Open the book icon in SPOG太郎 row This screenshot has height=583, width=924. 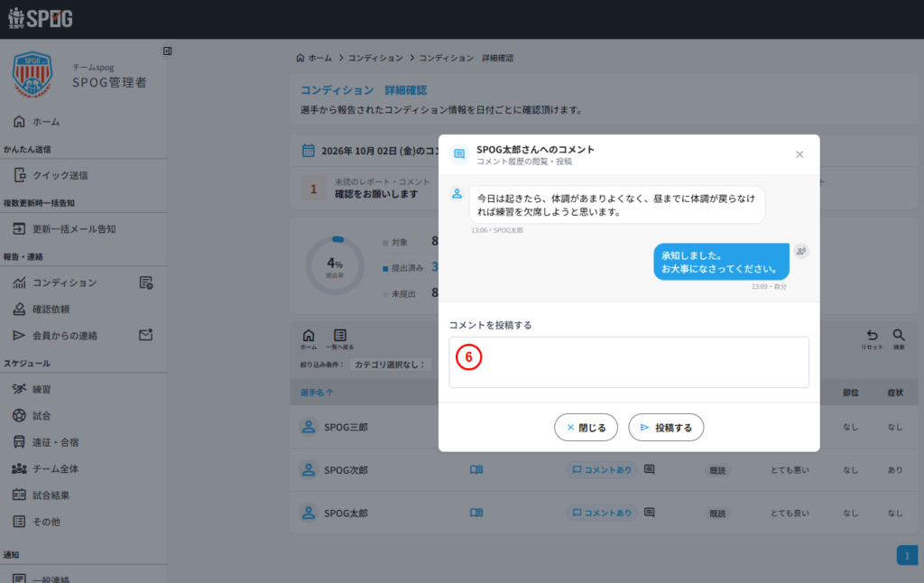pyautogui.click(x=476, y=513)
